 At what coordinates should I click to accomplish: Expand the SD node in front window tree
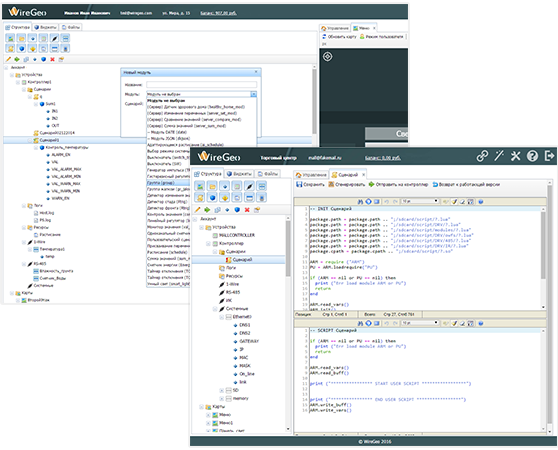pyautogui.click(x=221, y=391)
